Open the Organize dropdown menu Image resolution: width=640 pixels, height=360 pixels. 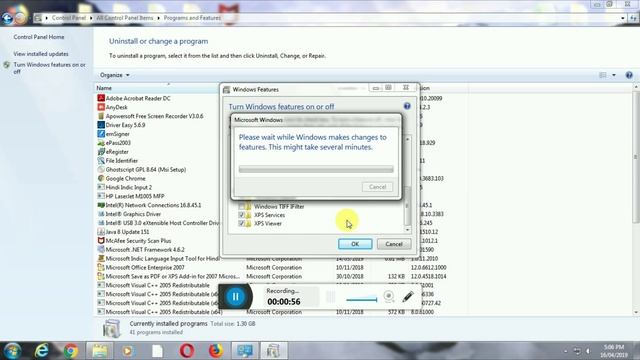click(x=115, y=75)
